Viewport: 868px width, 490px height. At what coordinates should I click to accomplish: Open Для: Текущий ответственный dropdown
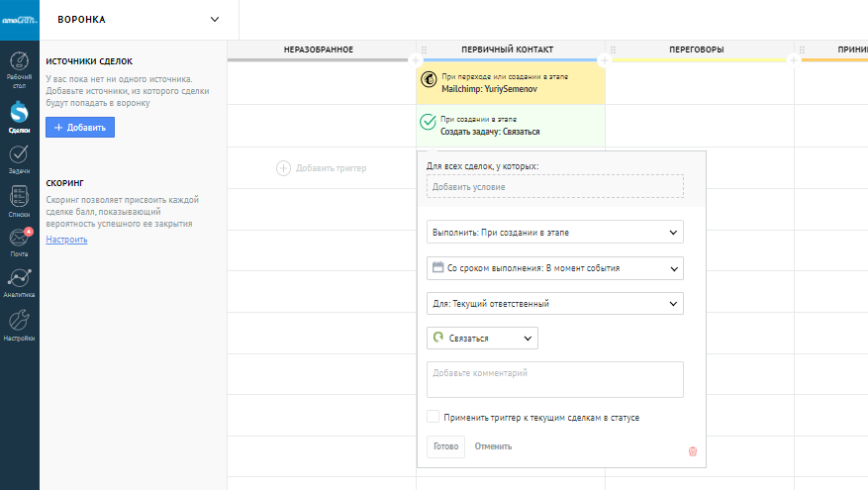point(554,304)
